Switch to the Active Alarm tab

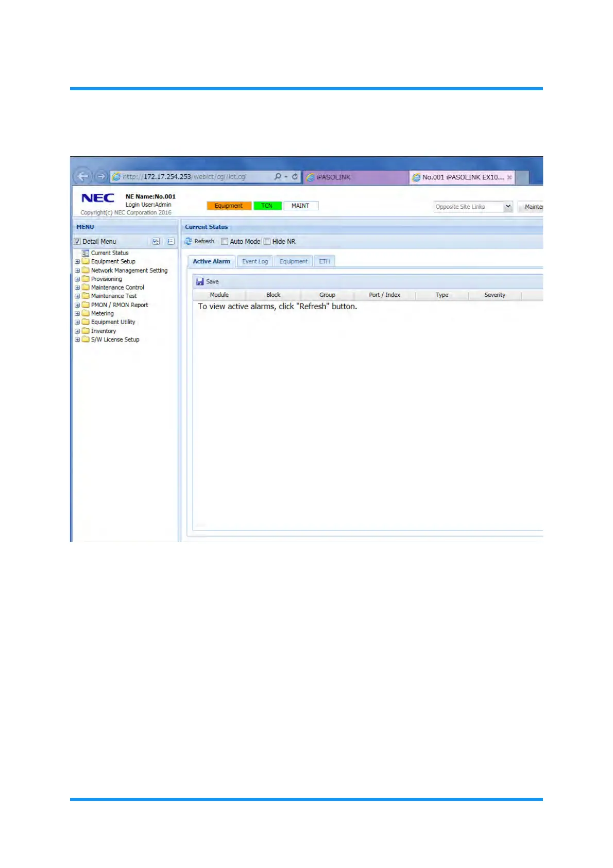[x=211, y=261]
